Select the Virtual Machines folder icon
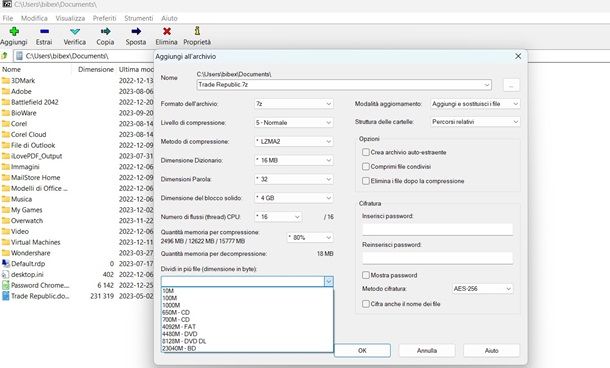This screenshot has width=610, height=368. click(x=5, y=242)
